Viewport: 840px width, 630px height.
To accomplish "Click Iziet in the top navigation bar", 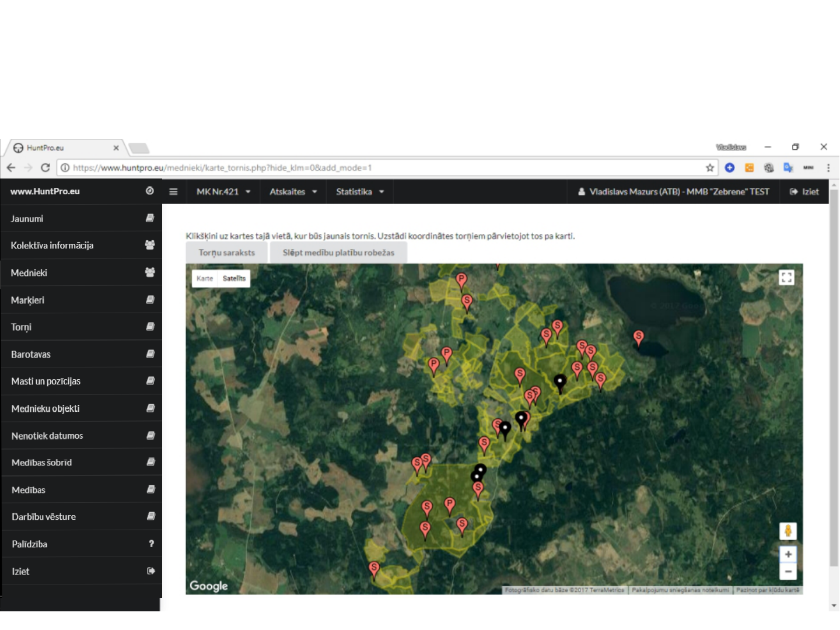I will click(x=804, y=191).
